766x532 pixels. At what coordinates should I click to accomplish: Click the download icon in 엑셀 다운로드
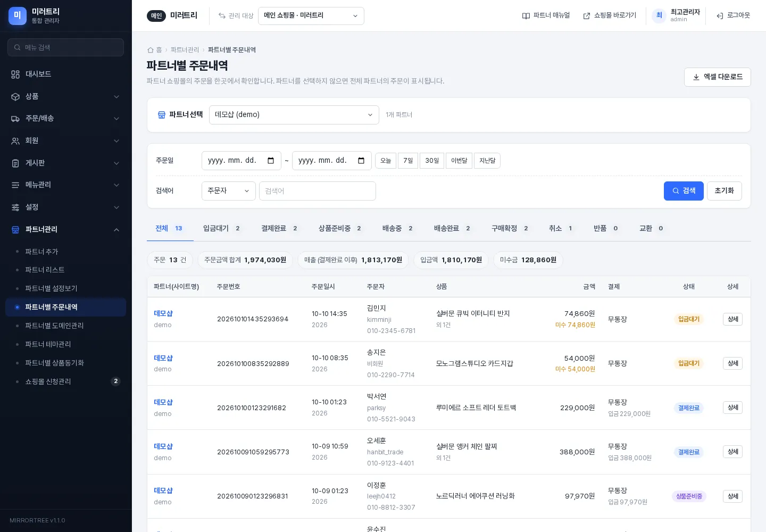tap(696, 77)
